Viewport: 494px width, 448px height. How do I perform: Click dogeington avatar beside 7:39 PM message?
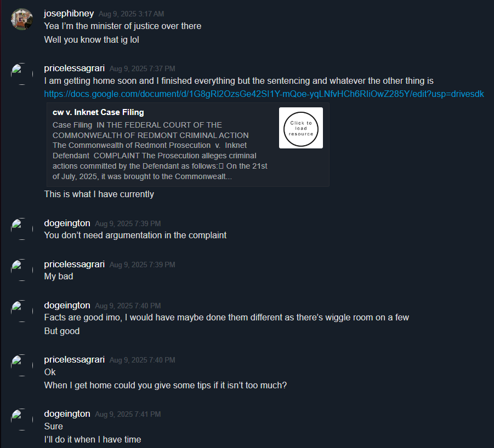coord(22,229)
